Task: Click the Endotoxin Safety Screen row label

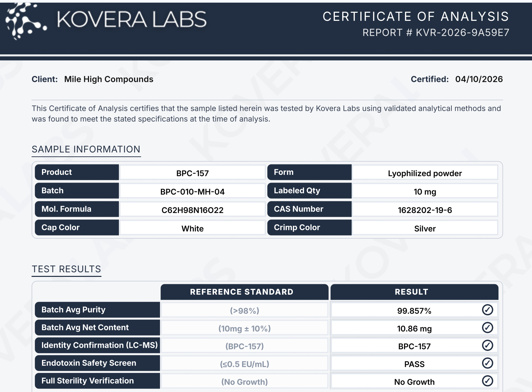Action: [x=97, y=363]
